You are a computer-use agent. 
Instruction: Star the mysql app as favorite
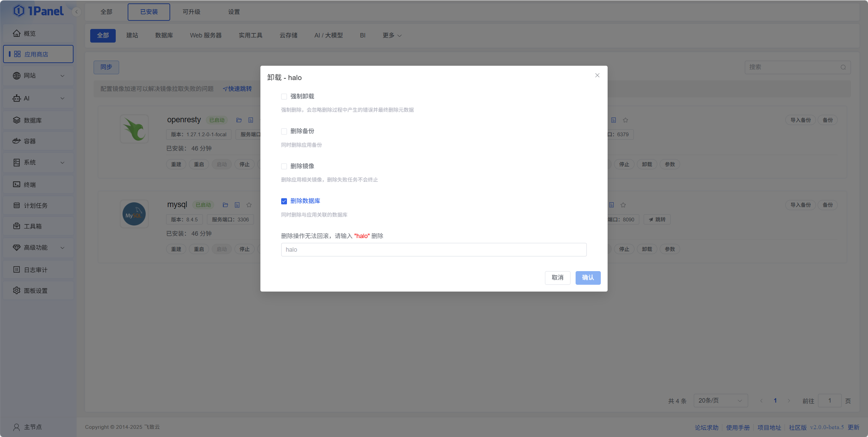point(249,205)
